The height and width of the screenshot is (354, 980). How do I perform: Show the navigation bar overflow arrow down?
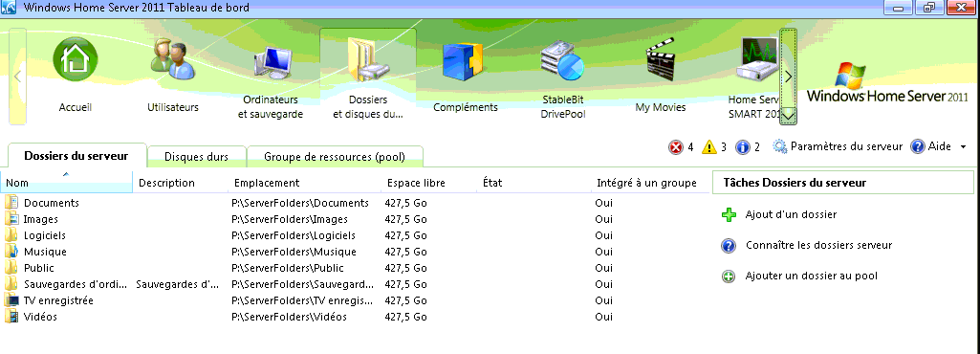pos(789,115)
